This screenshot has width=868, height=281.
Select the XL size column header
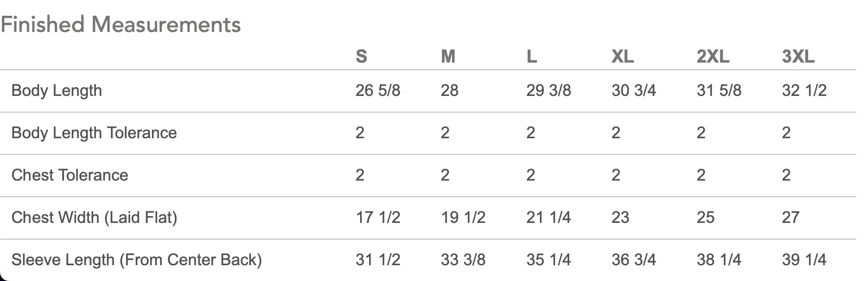coord(623,57)
